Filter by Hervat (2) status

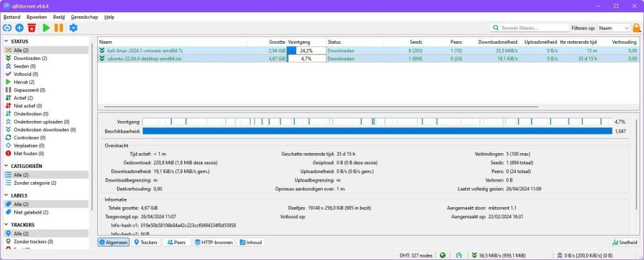(46, 82)
